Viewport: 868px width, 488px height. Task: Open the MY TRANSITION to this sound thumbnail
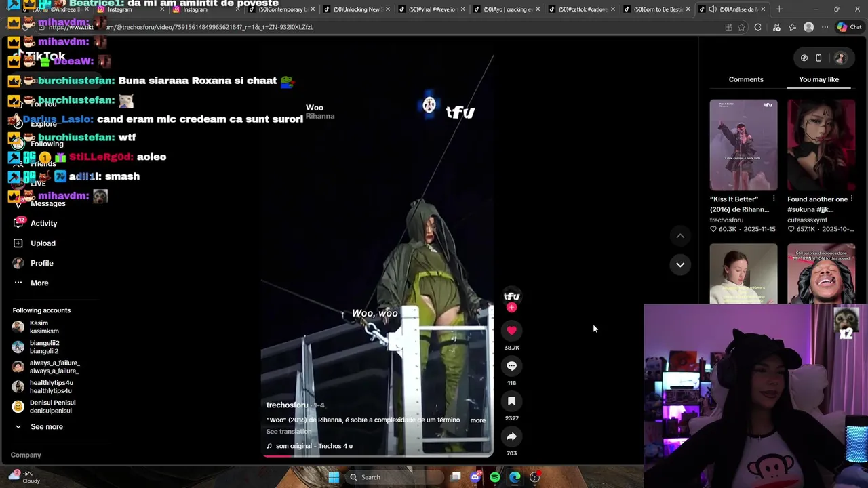coord(821,274)
